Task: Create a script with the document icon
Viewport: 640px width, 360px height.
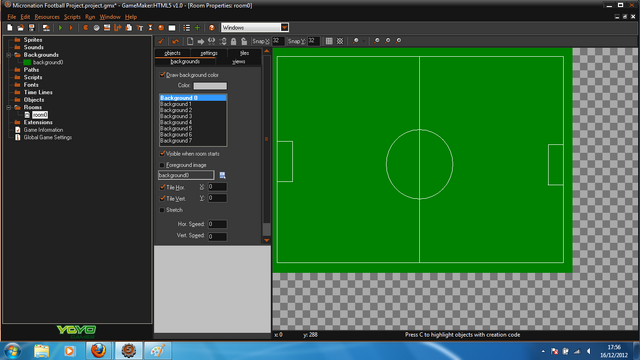Action: pyautogui.click(x=129, y=28)
